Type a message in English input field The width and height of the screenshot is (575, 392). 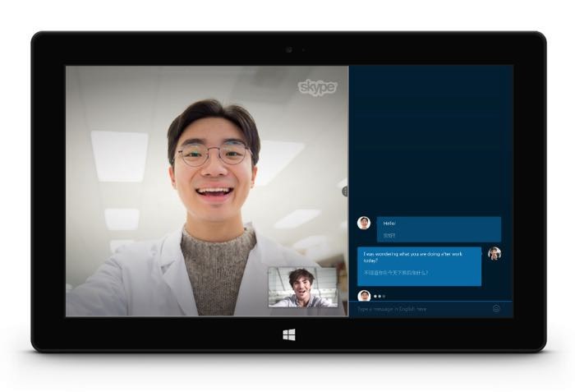click(x=419, y=309)
